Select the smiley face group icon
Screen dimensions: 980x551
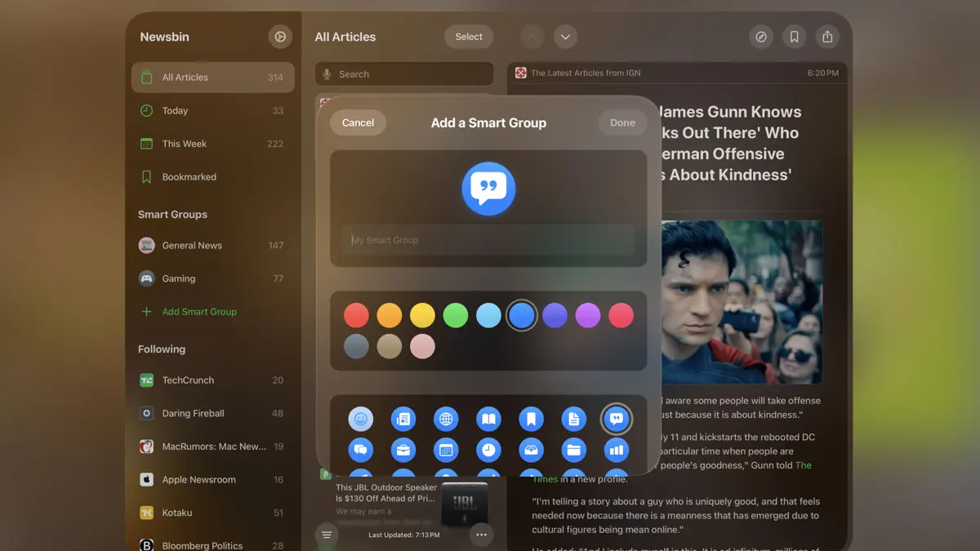tap(361, 419)
